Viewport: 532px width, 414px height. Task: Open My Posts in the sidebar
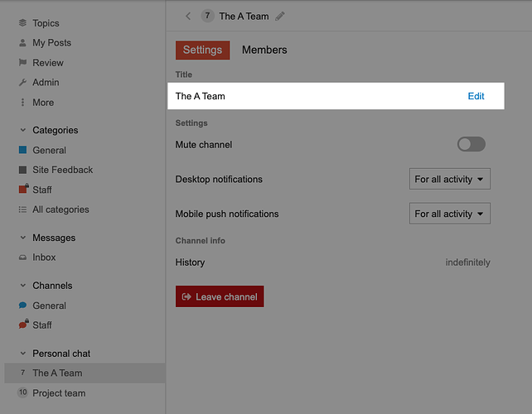(52, 43)
